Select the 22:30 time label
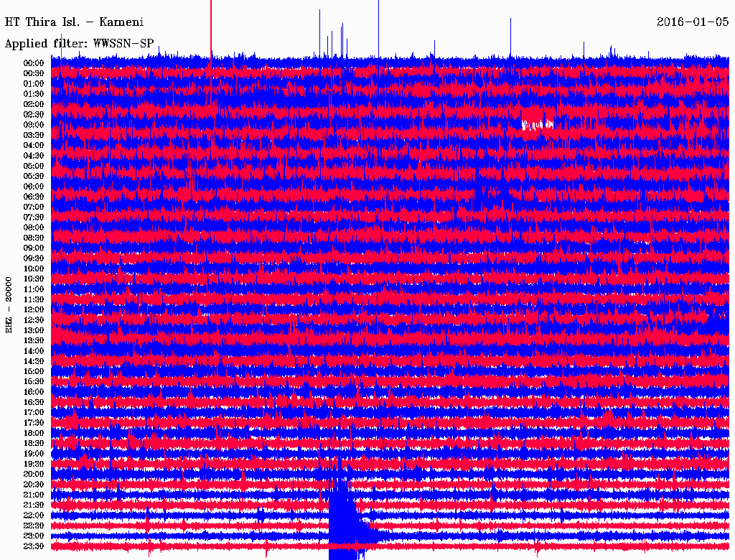 [x=34, y=526]
